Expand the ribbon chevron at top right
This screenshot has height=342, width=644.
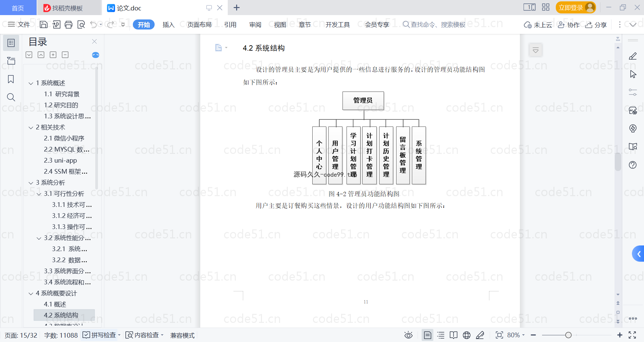(633, 24)
